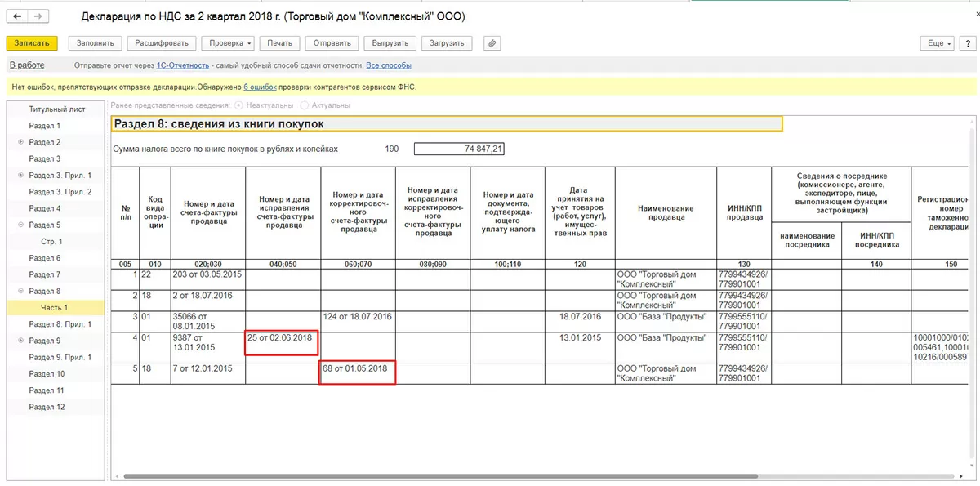Click the back arrow navigation icon

click(x=17, y=16)
